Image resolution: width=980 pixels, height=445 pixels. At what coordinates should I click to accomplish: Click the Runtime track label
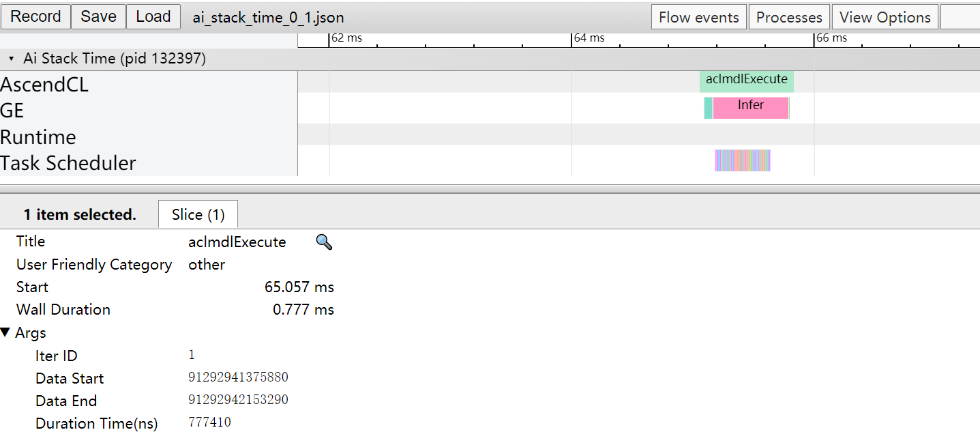tap(38, 137)
